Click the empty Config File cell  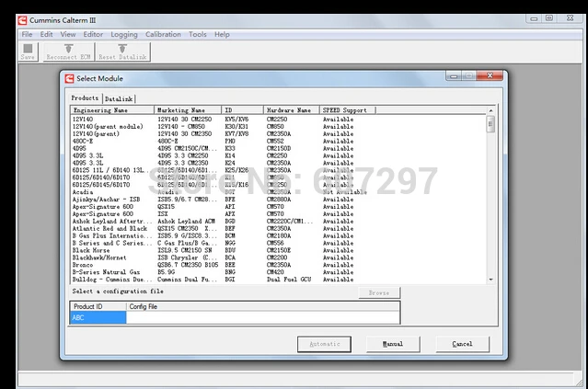[263, 318]
